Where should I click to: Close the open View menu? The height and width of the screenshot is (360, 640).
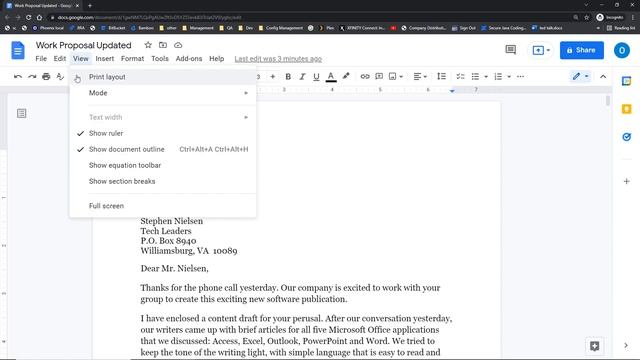point(81,58)
